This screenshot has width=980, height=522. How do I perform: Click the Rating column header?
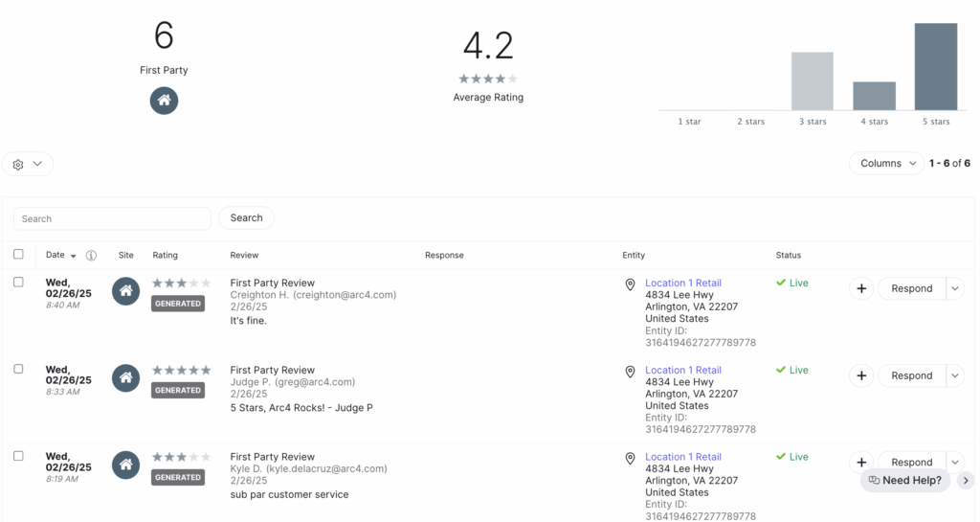pos(165,255)
